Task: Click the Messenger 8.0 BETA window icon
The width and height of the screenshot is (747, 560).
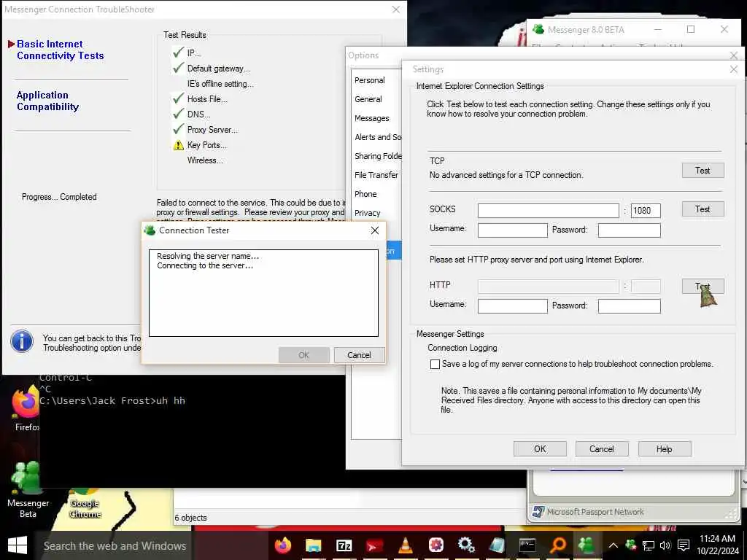Action: coord(538,29)
